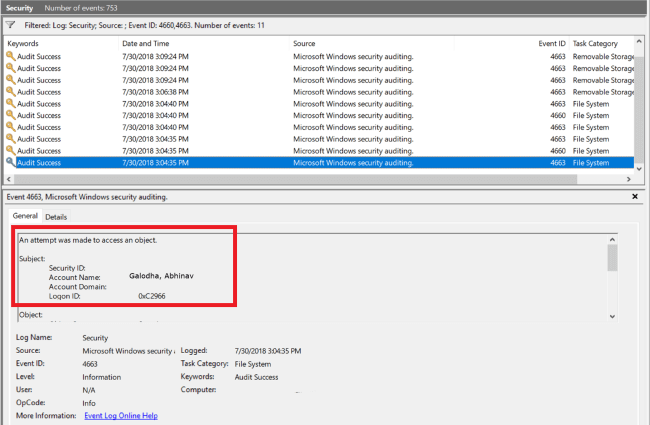Click the User value N/A

click(89, 390)
